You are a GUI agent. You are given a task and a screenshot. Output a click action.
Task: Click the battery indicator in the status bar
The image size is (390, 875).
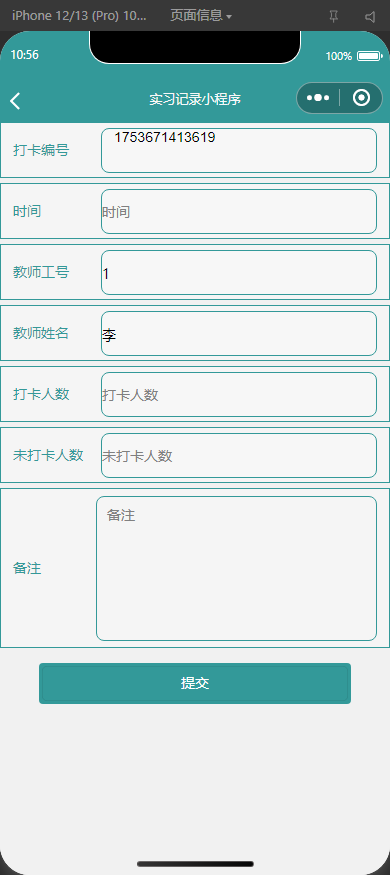pos(369,56)
